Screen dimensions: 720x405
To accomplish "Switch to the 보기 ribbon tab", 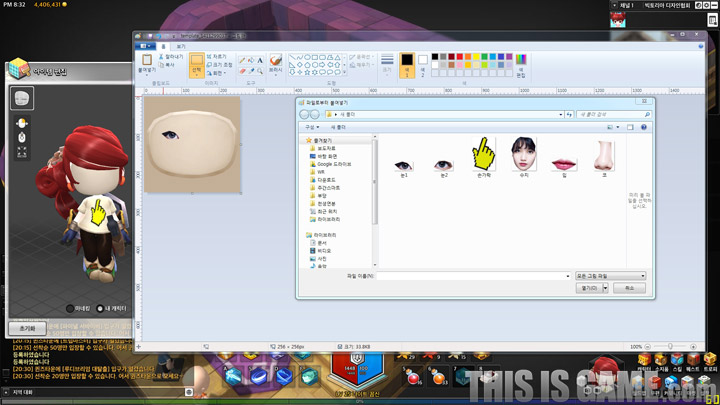I will pyautogui.click(x=181, y=46).
